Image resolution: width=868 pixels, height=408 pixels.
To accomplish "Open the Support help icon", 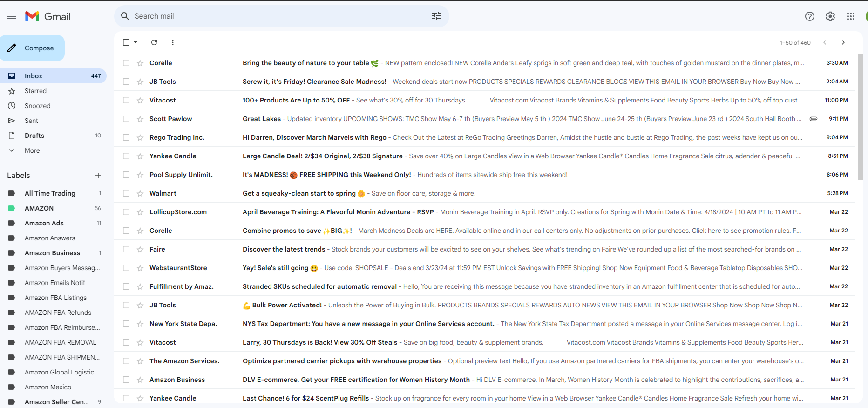I will coord(810,16).
